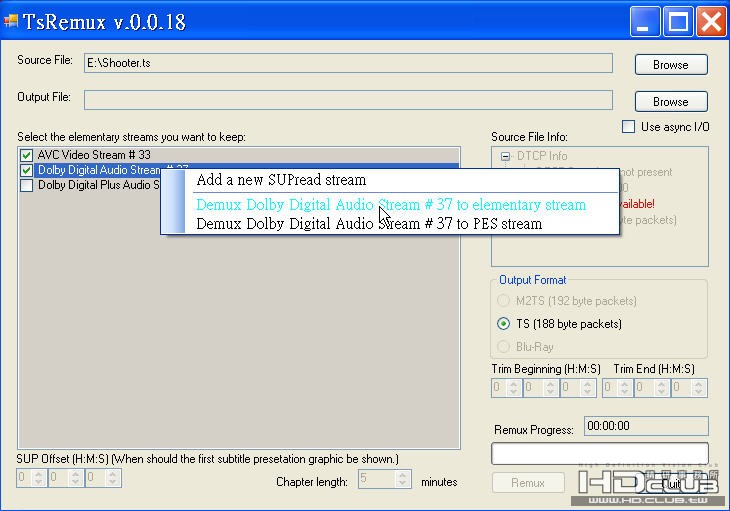This screenshot has width=730, height=511.
Task: Click the Trim End minutes spinner
Action: pyautogui.click(x=651, y=388)
